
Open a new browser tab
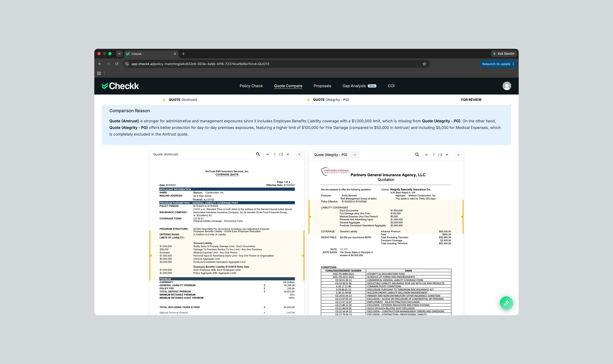(x=183, y=54)
